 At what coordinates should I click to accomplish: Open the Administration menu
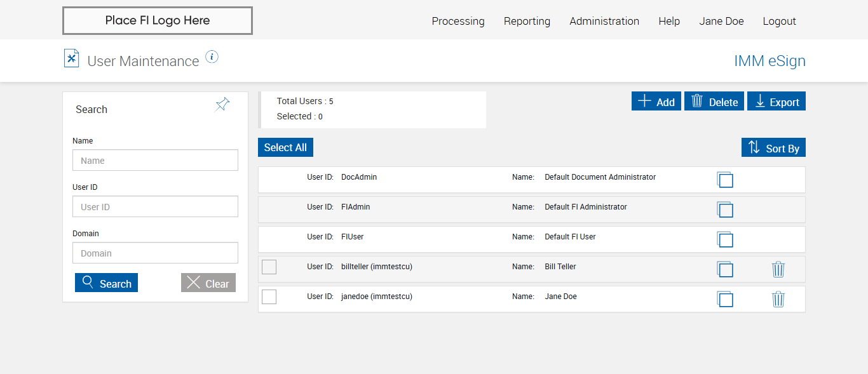(x=604, y=21)
